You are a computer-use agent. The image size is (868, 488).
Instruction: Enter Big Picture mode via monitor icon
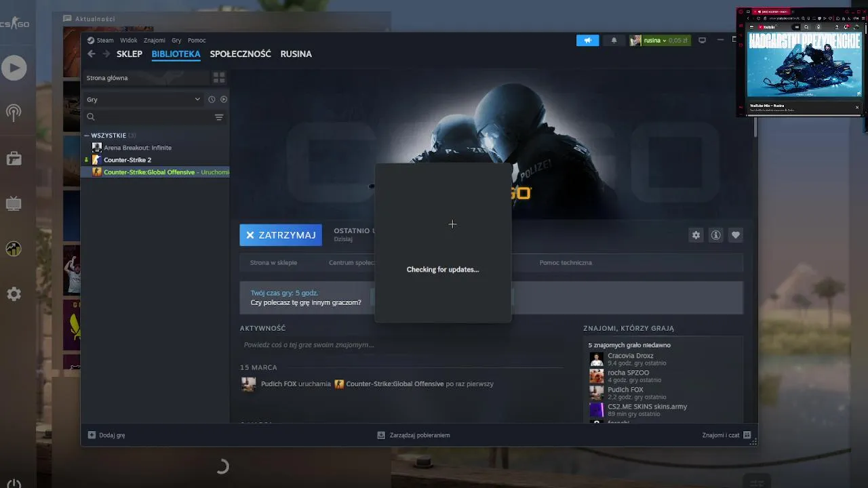coord(702,41)
